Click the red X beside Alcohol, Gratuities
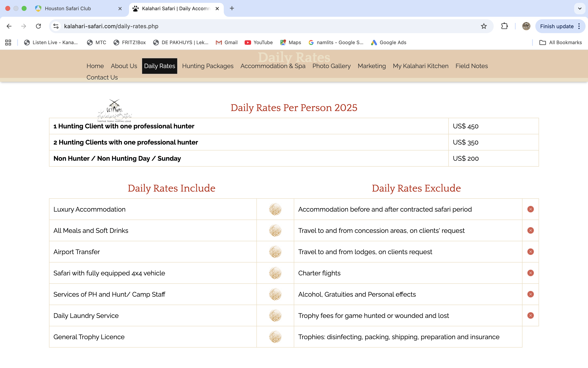The image size is (588, 368). pyautogui.click(x=530, y=294)
